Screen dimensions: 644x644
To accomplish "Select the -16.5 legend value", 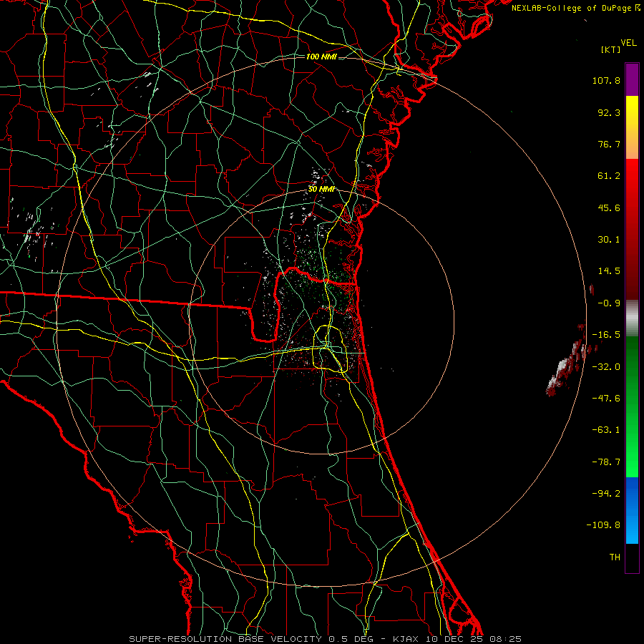I will coord(606,335).
